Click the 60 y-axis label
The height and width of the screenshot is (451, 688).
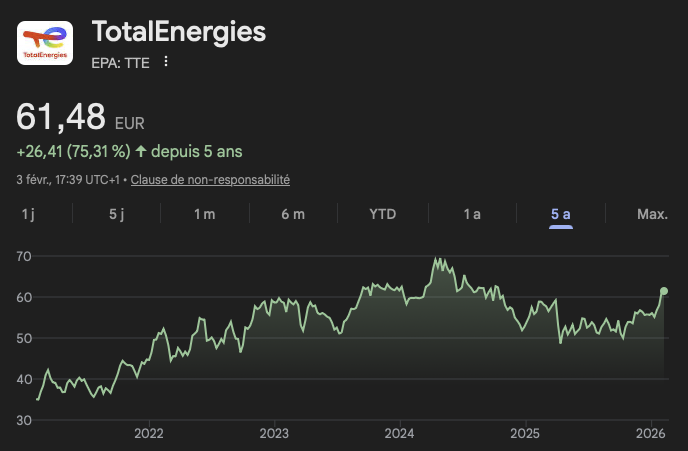click(24, 297)
